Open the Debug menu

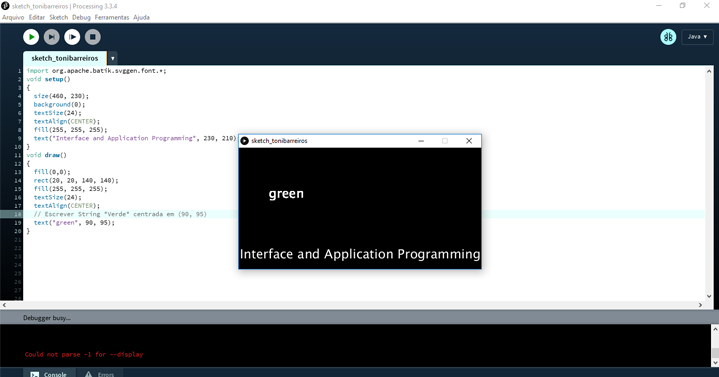(81, 17)
